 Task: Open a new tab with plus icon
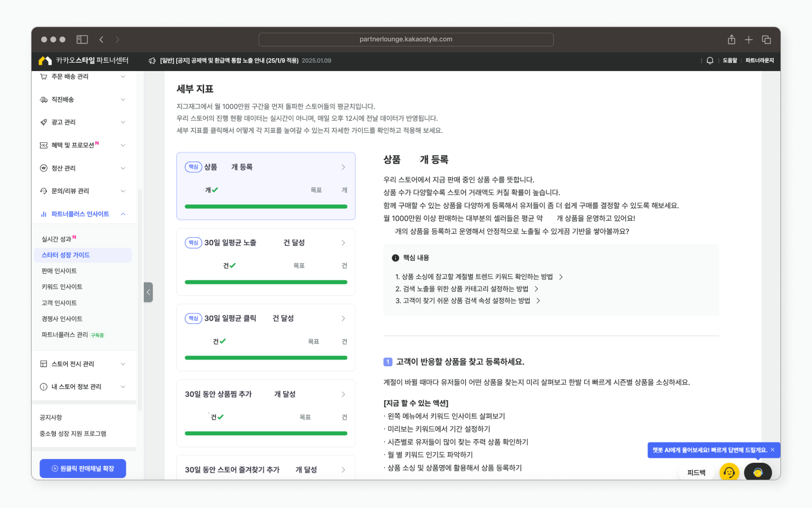coord(749,40)
